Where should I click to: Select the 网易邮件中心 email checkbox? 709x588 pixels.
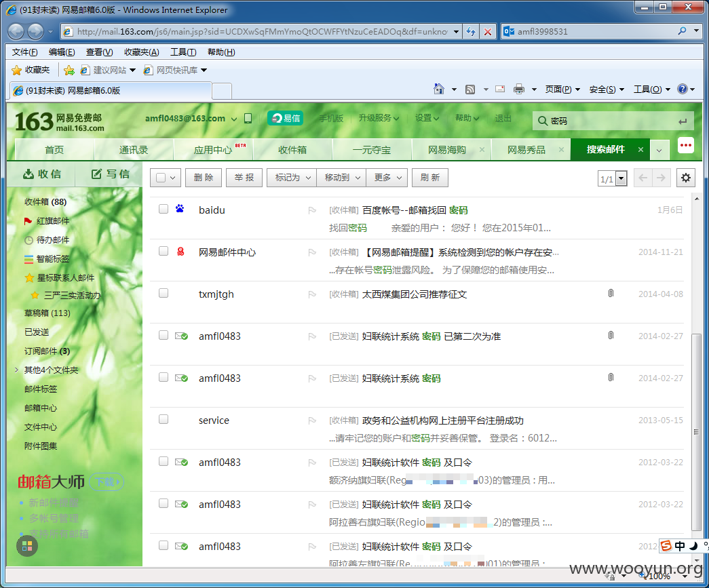[164, 251]
